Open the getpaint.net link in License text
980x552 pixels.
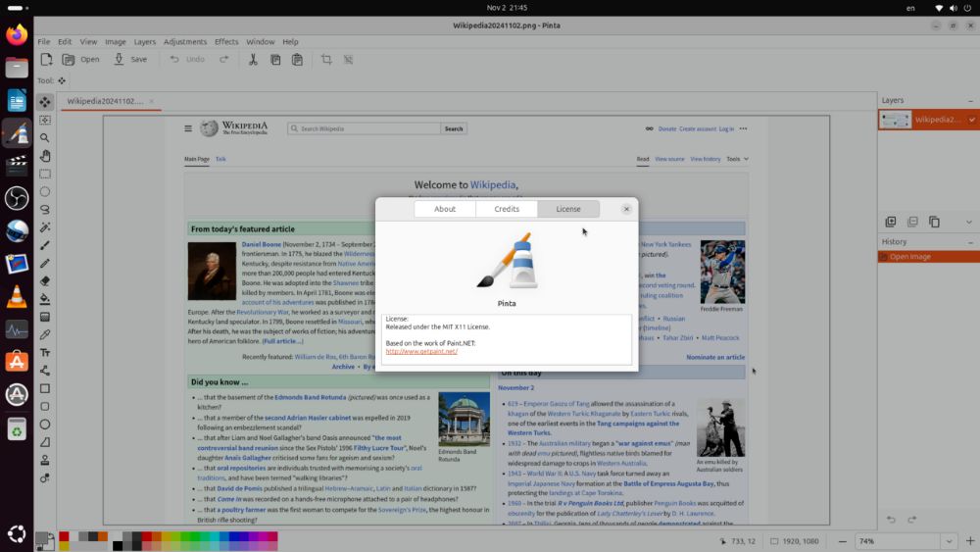[x=421, y=351]
